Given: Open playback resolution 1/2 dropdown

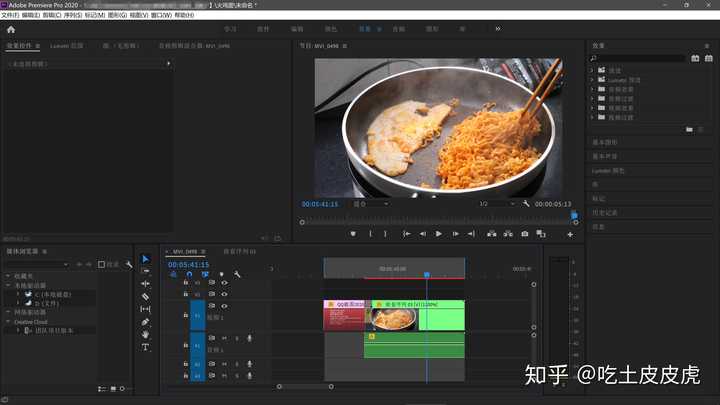Looking at the screenshot, I should (x=497, y=203).
